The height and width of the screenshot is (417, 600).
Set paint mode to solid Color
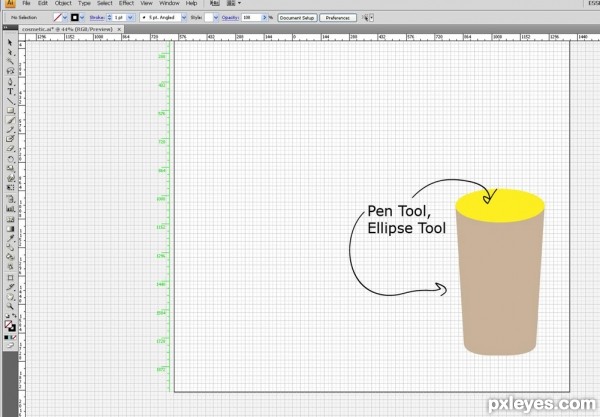7,337
